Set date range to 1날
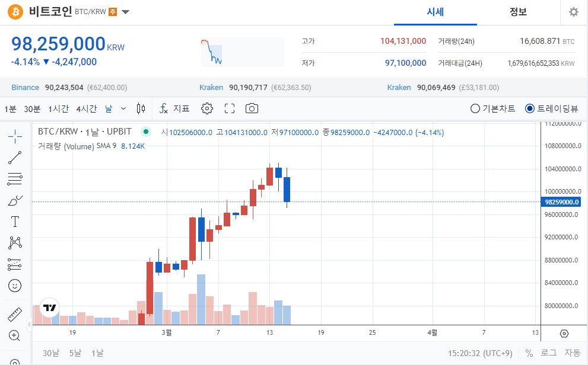The width and height of the screenshot is (588, 365). (97, 353)
